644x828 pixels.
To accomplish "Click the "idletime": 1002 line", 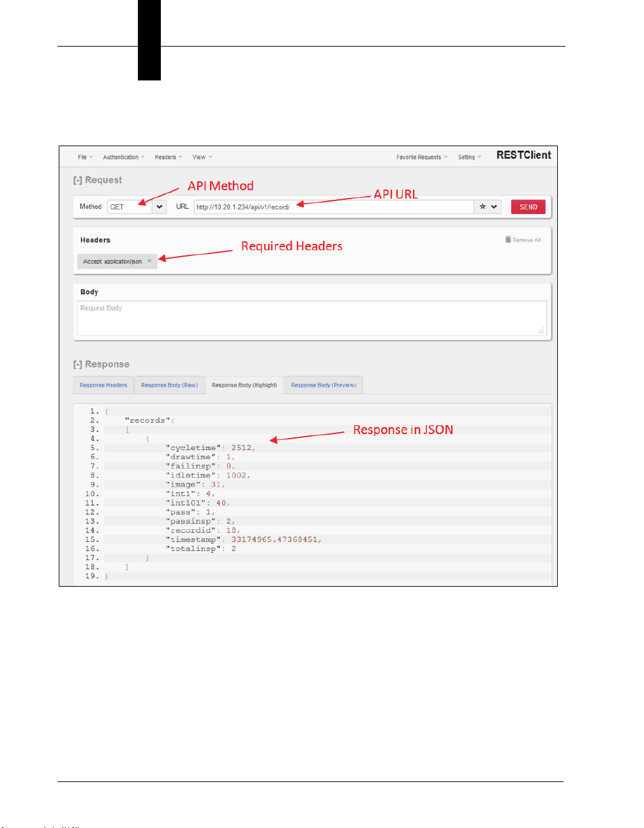I will 208,476.
